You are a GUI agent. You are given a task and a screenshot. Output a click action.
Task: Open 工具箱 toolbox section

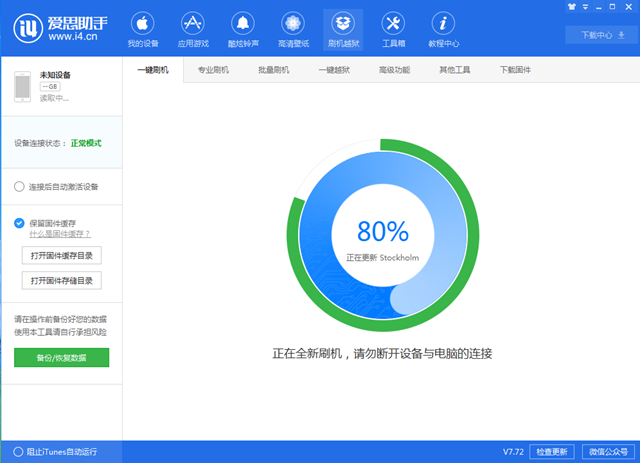[393, 30]
